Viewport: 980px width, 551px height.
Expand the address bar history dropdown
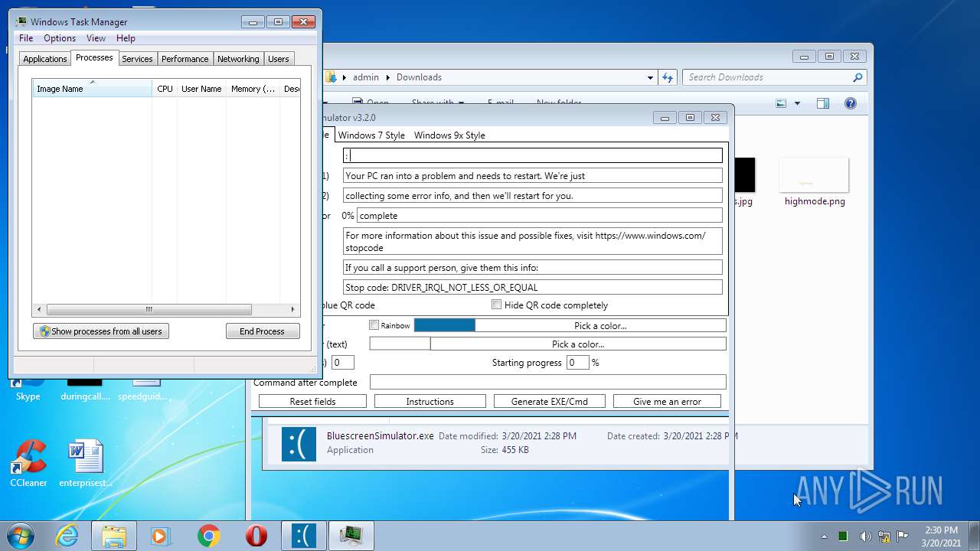tap(650, 77)
